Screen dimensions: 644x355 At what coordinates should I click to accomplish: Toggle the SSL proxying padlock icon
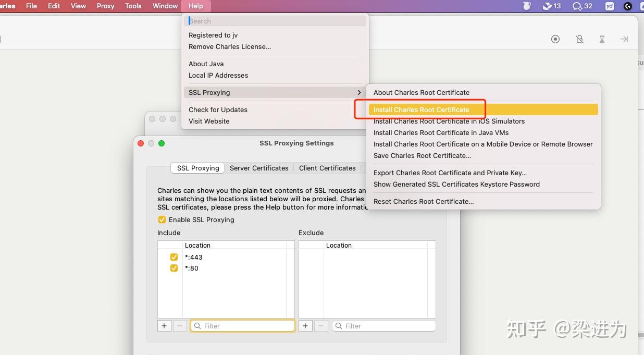[x=579, y=39]
